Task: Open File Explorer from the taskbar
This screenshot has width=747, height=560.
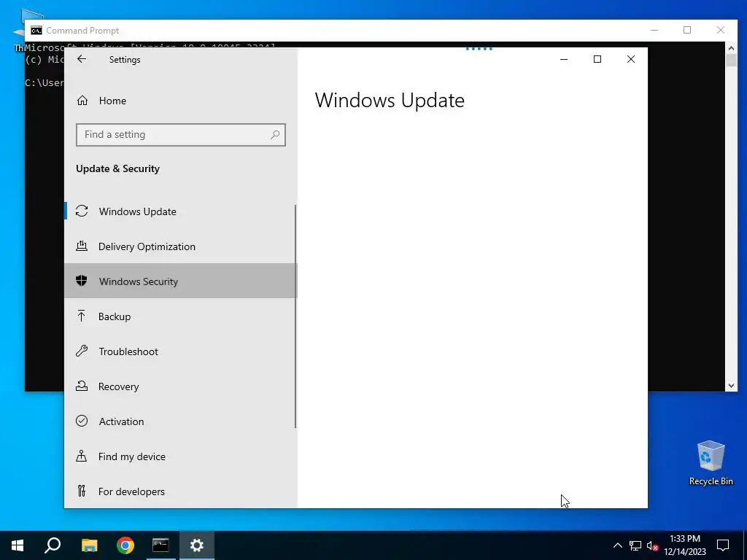Action: [89, 545]
